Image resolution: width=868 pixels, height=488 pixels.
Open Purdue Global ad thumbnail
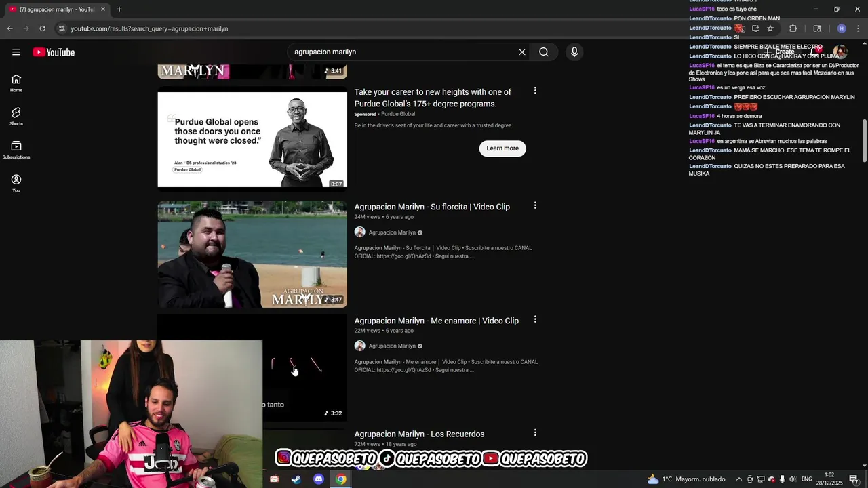[252, 140]
